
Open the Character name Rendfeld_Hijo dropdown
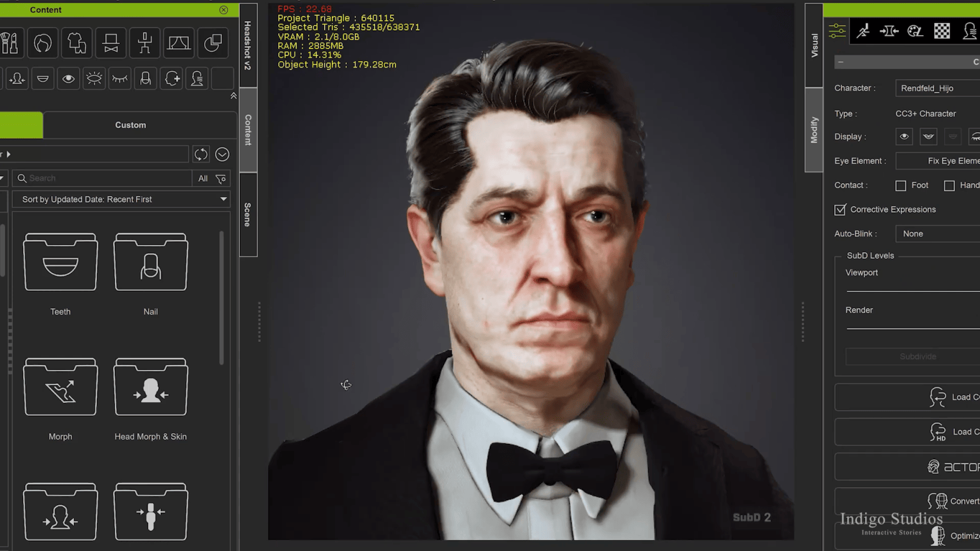coord(938,88)
